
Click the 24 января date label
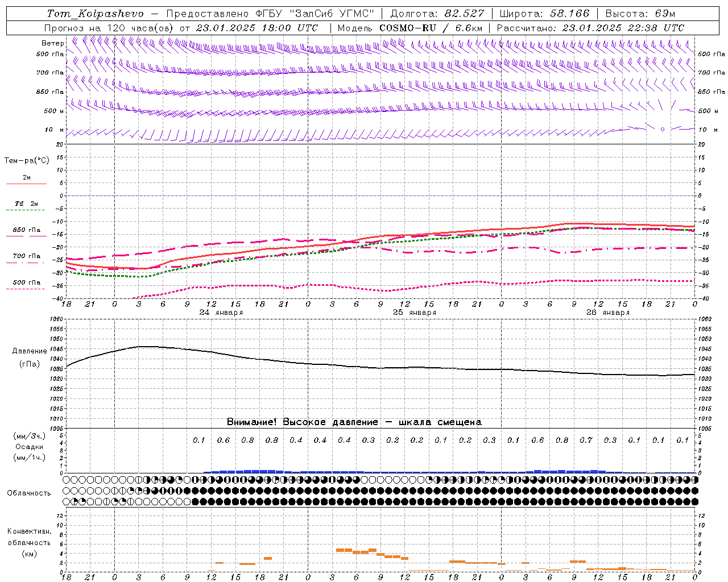(221, 313)
